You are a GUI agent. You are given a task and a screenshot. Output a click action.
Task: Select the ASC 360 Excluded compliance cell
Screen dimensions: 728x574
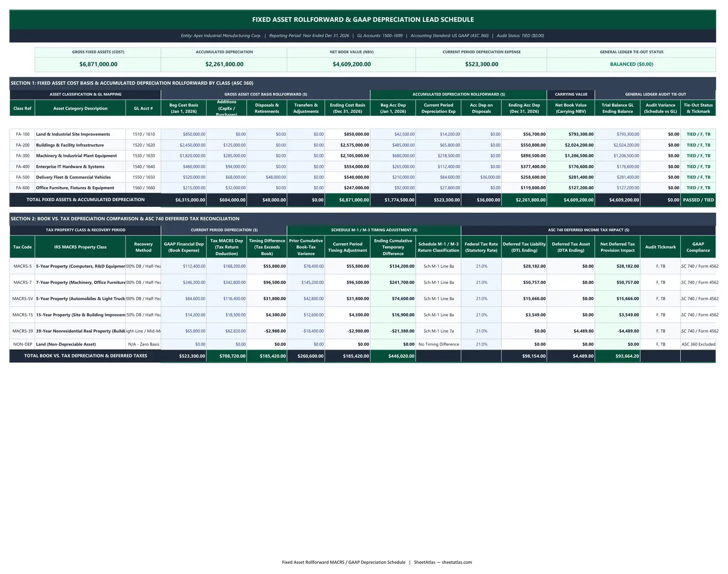[x=698, y=344]
